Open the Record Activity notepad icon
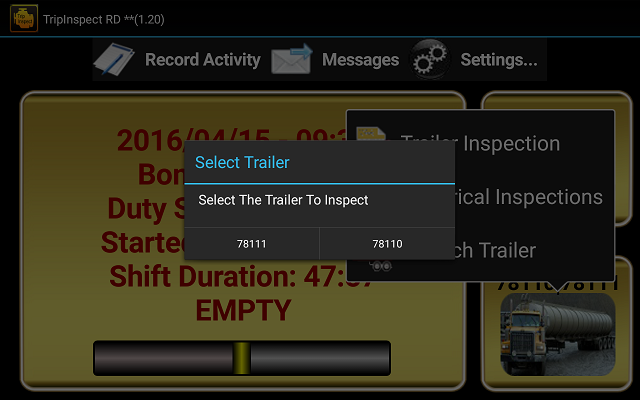This screenshot has width=640, height=400. tap(114, 60)
